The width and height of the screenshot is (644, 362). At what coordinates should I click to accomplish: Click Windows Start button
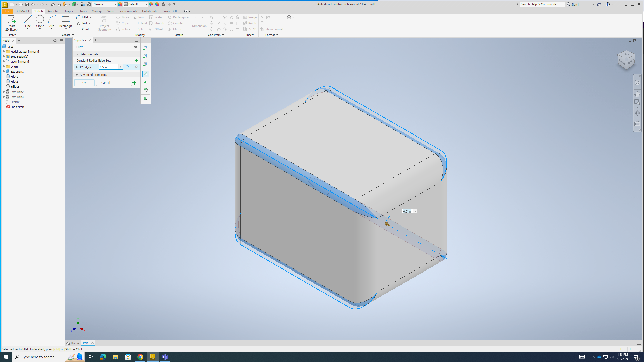click(6, 357)
